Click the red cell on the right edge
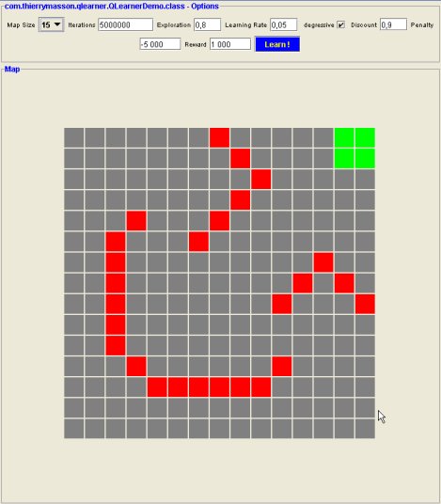Screen dimensions: 441x504 pos(365,304)
